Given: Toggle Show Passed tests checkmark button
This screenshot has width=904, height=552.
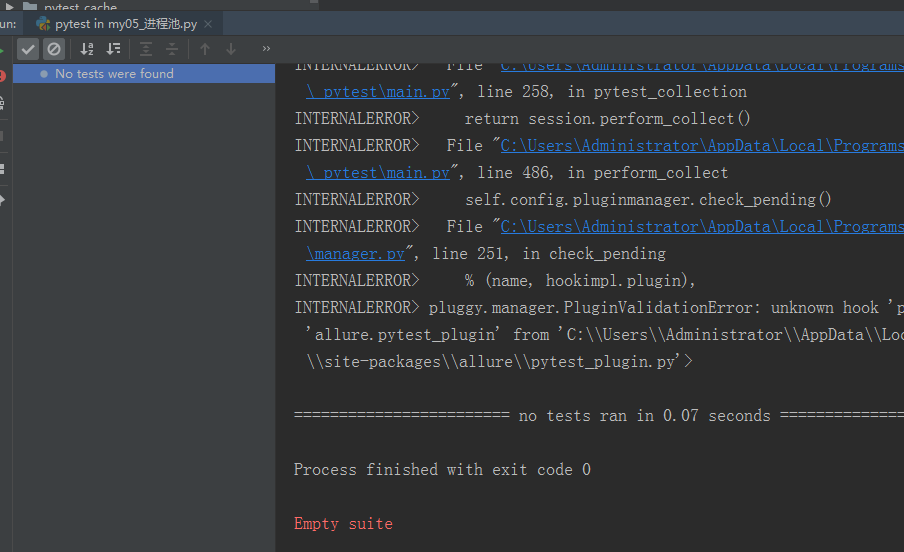Looking at the screenshot, I should pyautogui.click(x=28, y=49).
